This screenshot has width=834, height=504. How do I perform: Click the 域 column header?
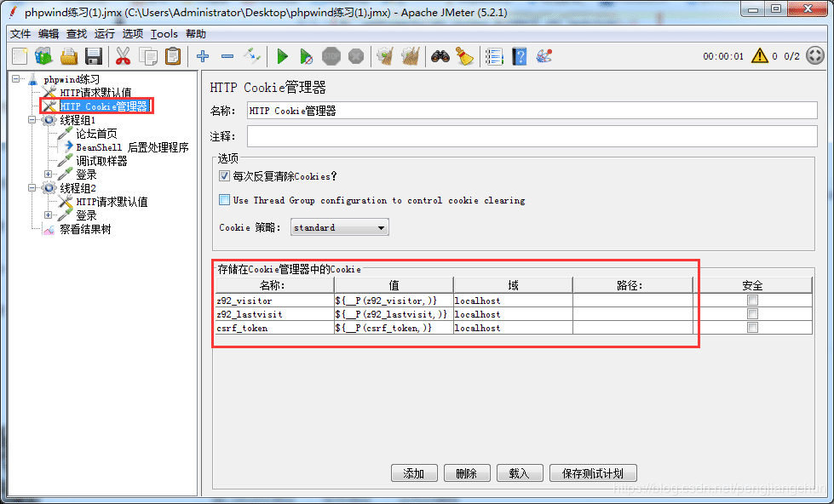(514, 285)
